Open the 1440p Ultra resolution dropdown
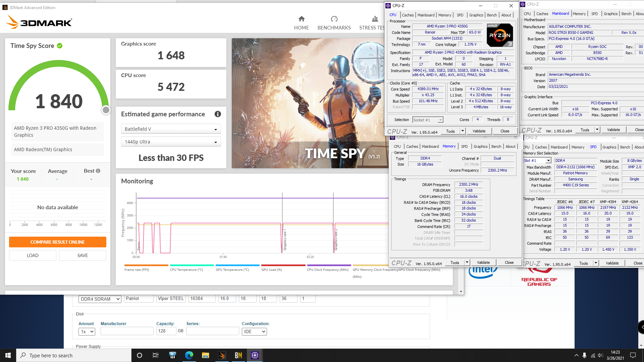This screenshot has height=362, width=644. (x=171, y=142)
